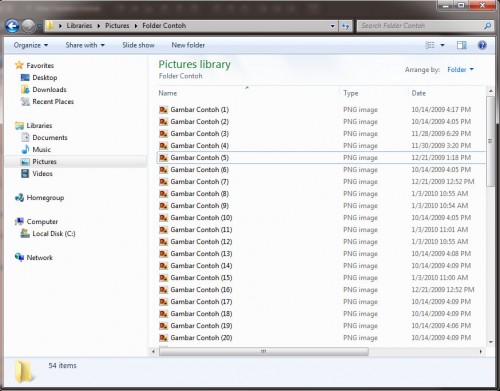Select the file Gambar Contoh (3)
The width and height of the screenshot is (500, 391).
(x=321, y=134)
